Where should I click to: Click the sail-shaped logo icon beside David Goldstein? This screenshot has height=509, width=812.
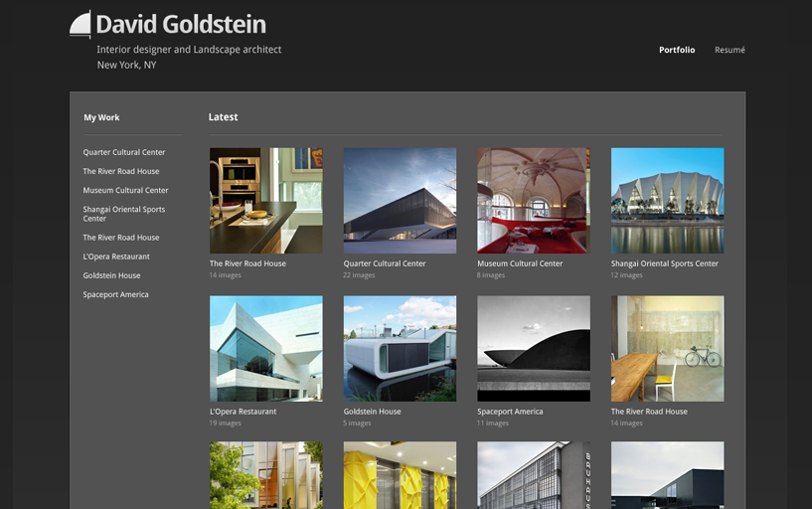[x=81, y=24]
